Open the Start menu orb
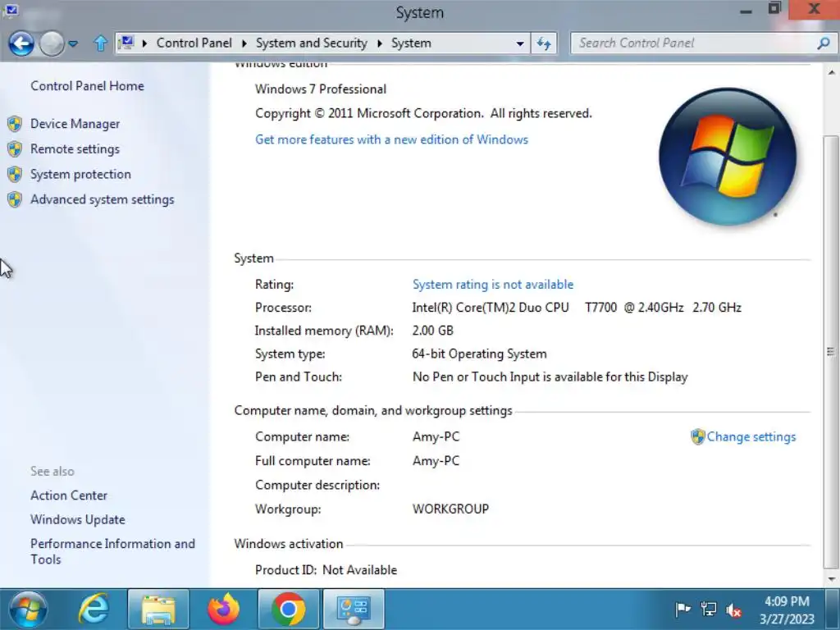The image size is (840, 630). 28,609
